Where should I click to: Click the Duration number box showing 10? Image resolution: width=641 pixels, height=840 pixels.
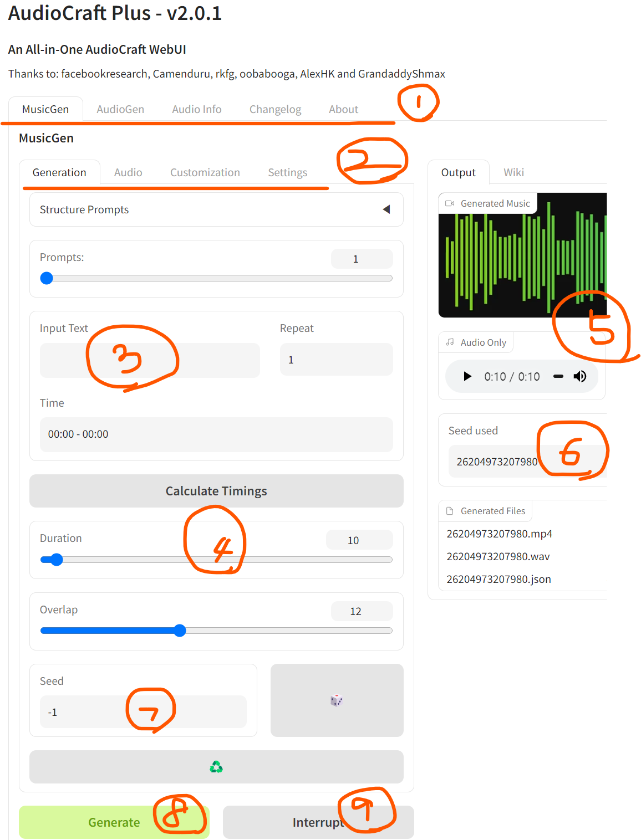(359, 540)
